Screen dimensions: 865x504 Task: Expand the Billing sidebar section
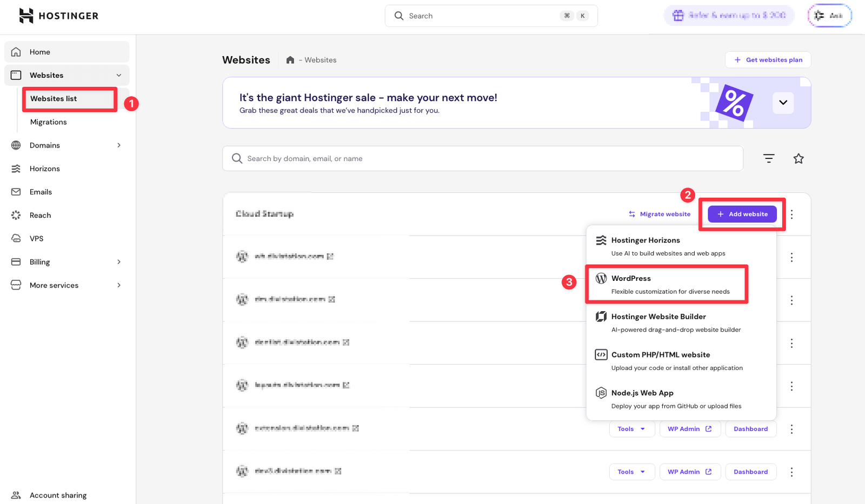(119, 262)
